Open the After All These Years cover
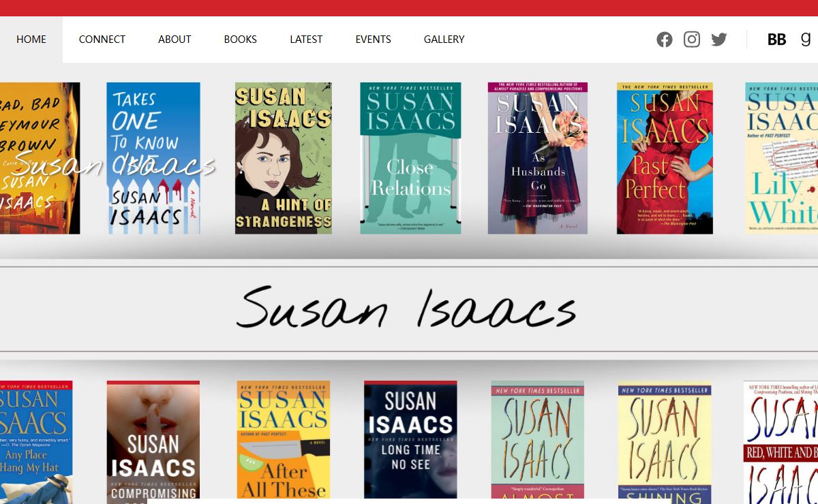This screenshot has height=504, width=818. click(x=284, y=442)
